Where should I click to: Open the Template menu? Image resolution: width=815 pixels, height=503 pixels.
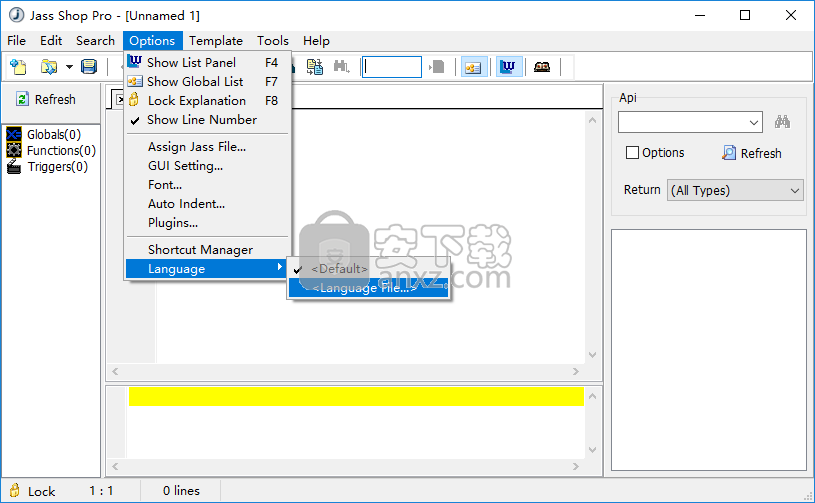tap(216, 41)
